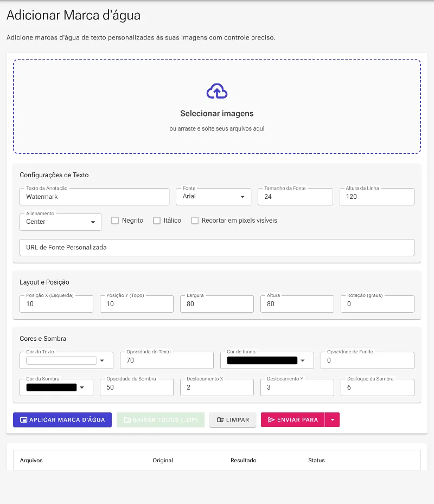The image size is (434, 504).
Task: Focus the Rotação (graus) field
Action: [x=378, y=303]
